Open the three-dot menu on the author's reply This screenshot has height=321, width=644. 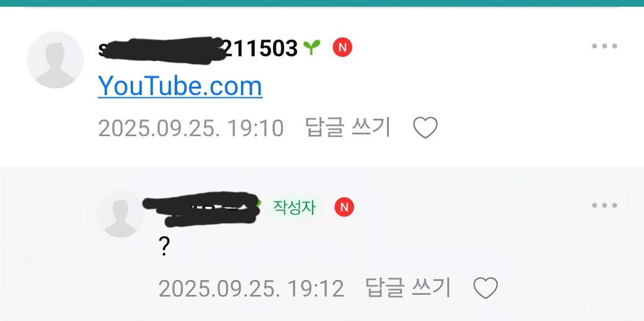pos(604,205)
